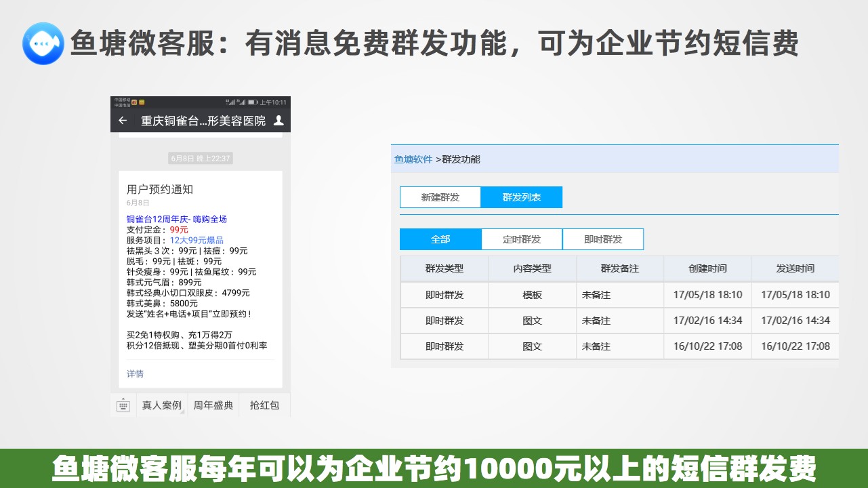The image size is (868, 488).
Task: Click the 鱼塘软件 breadcrumb link
Action: pyautogui.click(x=413, y=159)
